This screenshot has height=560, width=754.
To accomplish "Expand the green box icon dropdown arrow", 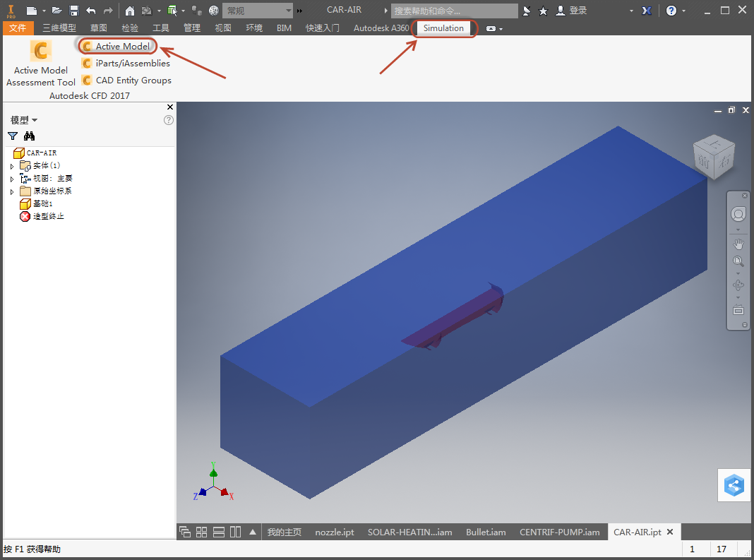I will click(184, 11).
